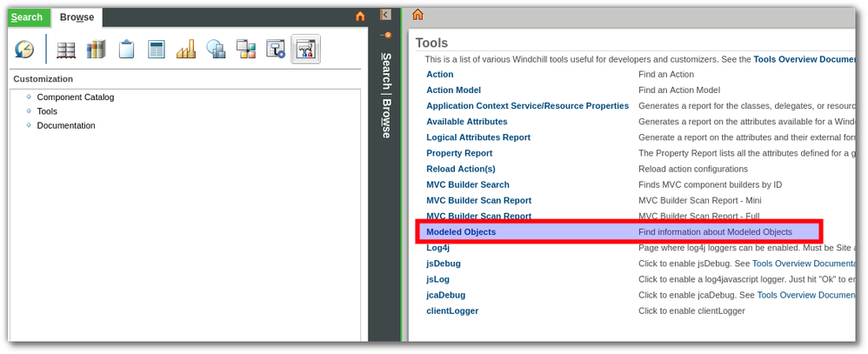This screenshot has width=868, height=354.
Task: Click the clipboard icon in navigator toolbar
Action: pos(127,50)
